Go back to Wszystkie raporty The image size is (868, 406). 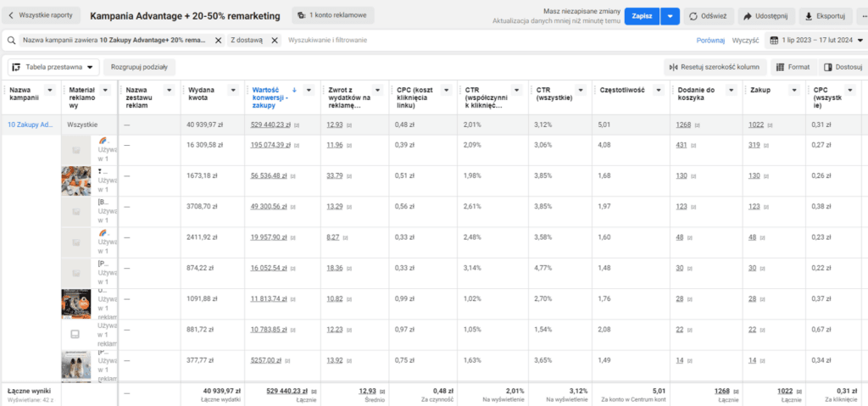41,15
